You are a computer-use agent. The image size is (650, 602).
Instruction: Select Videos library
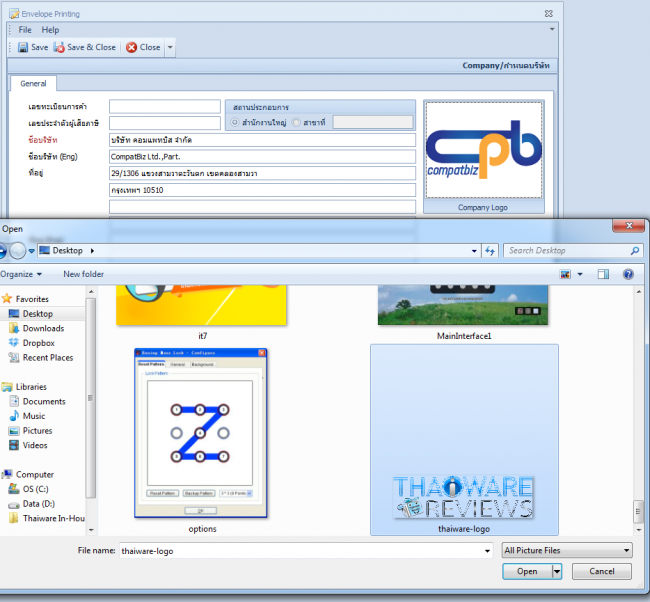35,445
